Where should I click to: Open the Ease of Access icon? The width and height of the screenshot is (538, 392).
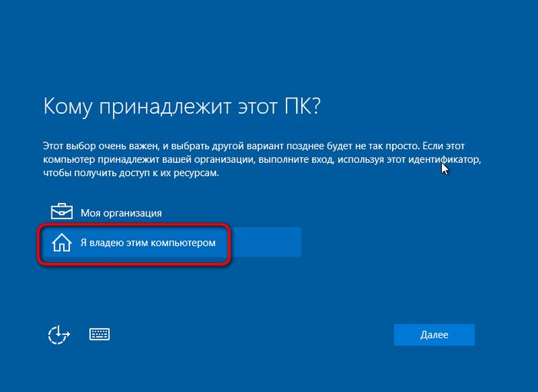click(x=59, y=334)
